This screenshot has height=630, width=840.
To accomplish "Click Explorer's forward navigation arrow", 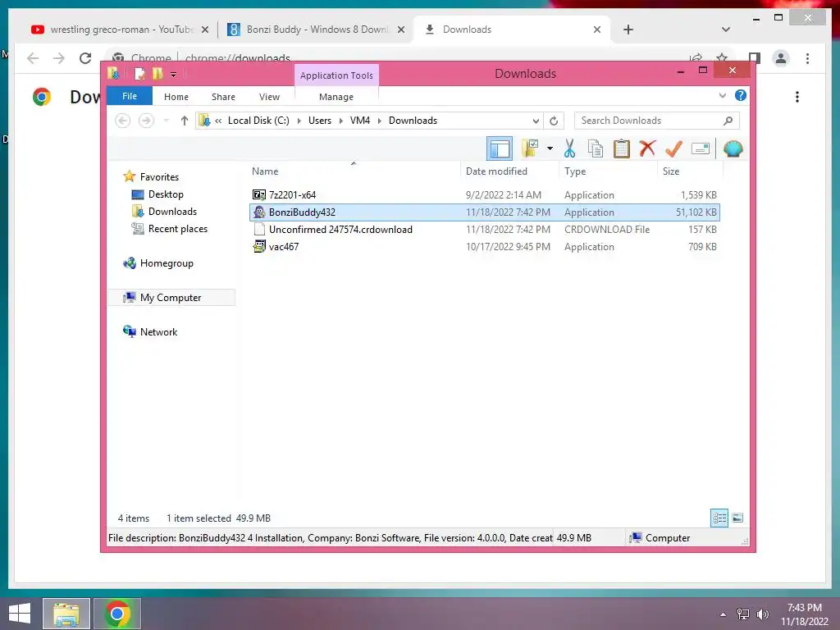I will coord(146,121).
